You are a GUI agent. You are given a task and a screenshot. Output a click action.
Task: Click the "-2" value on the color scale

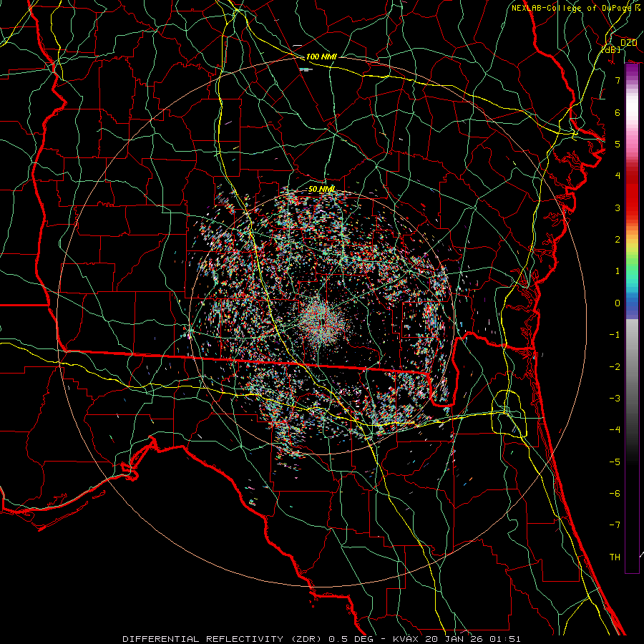(615, 367)
